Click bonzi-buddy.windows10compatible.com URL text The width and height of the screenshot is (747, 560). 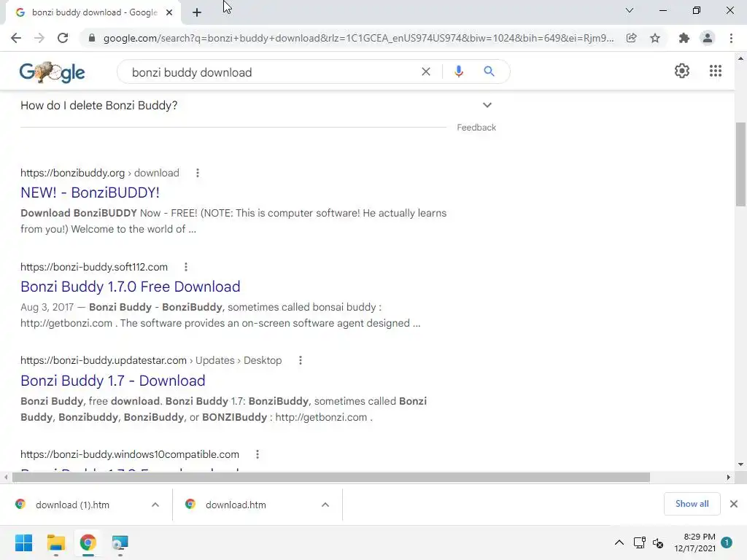(130, 454)
